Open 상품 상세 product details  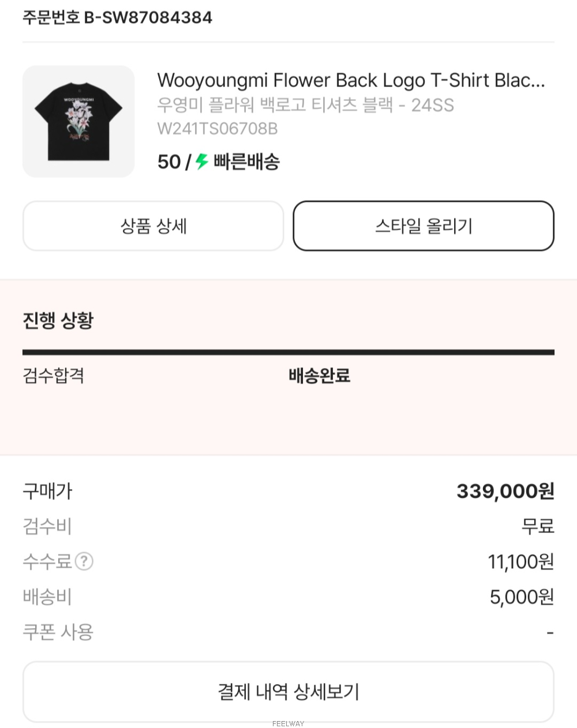click(153, 226)
